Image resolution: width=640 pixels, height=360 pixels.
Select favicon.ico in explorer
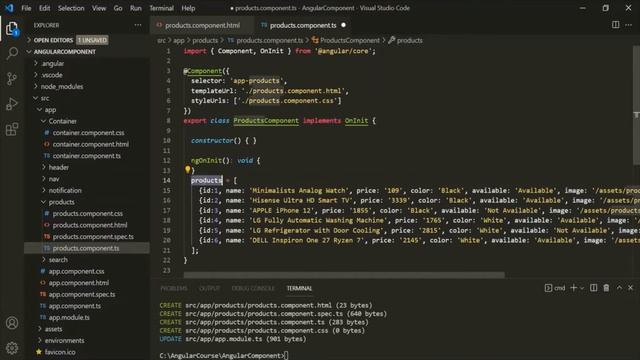pyautogui.click(x=60, y=352)
